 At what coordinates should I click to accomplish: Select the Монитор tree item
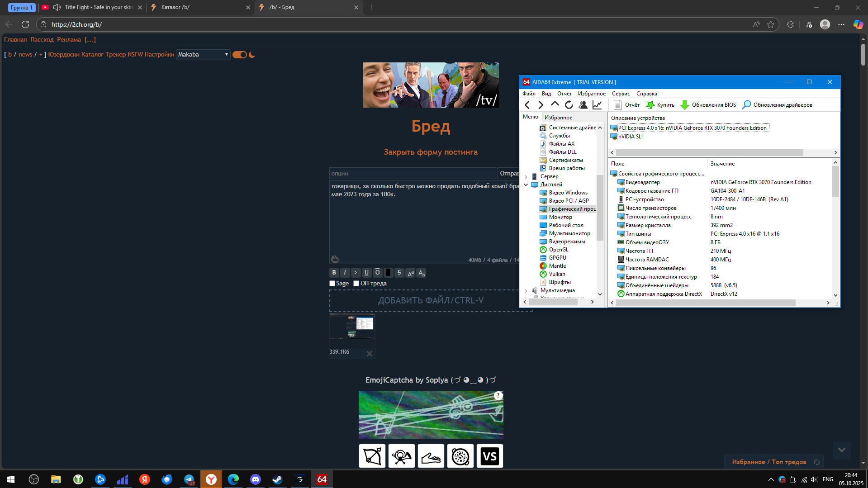(560, 217)
